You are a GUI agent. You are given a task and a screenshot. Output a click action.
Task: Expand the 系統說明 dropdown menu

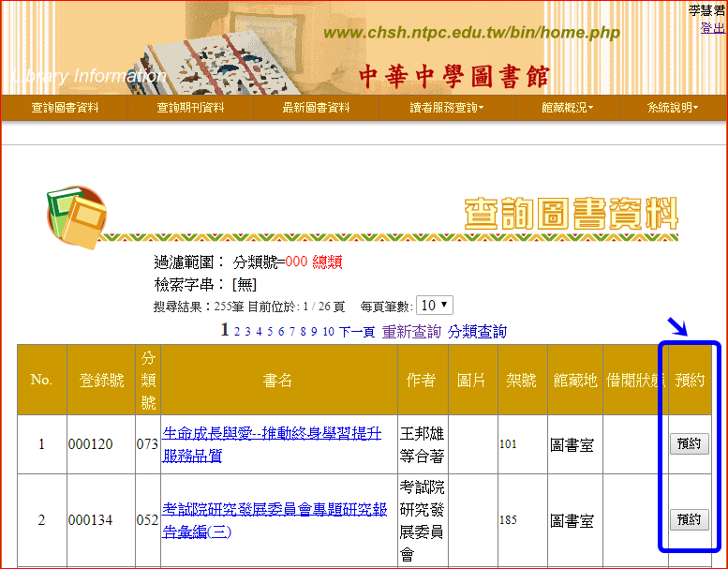tap(673, 108)
